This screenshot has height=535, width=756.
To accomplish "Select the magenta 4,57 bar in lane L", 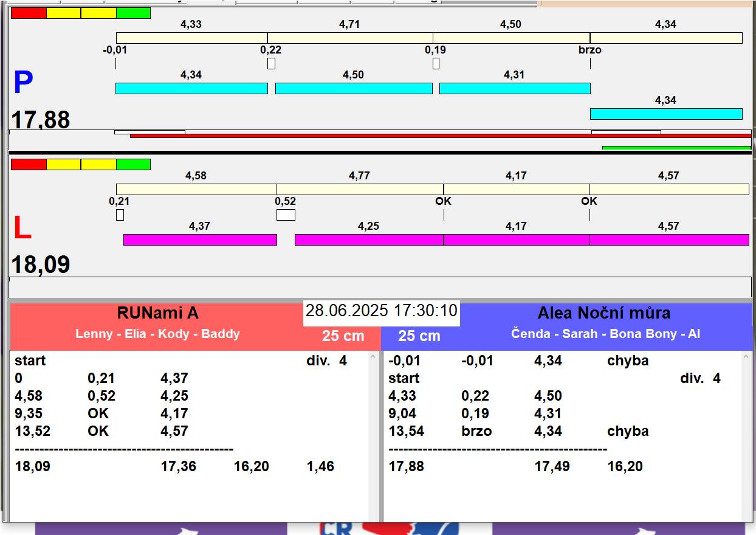I will coord(669,240).
